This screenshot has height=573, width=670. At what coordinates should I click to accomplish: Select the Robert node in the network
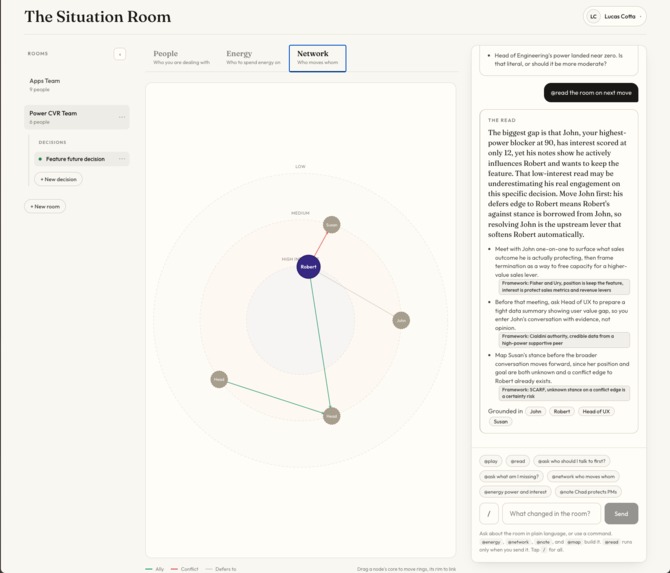(309, 267)
